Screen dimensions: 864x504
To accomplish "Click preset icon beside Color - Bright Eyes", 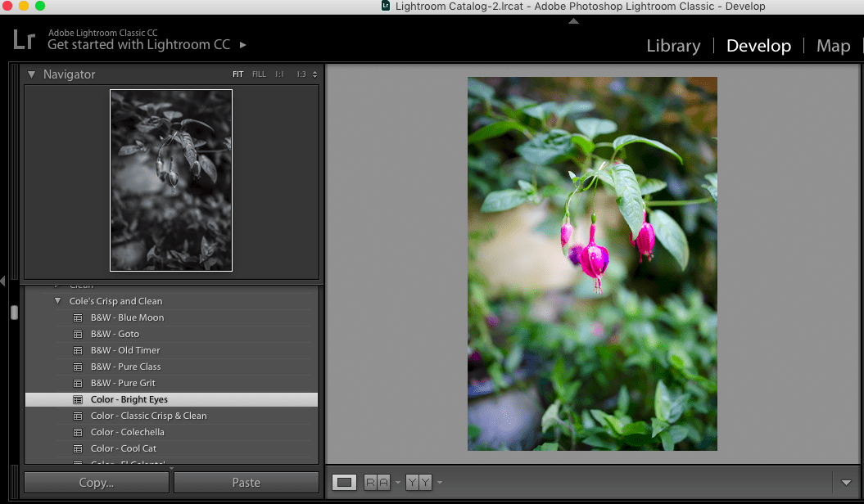I will click(x=79, y=399).
